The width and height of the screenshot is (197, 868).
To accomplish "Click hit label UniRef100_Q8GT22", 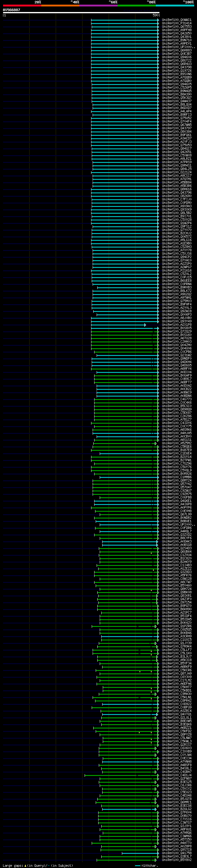I will coord(176,60).
